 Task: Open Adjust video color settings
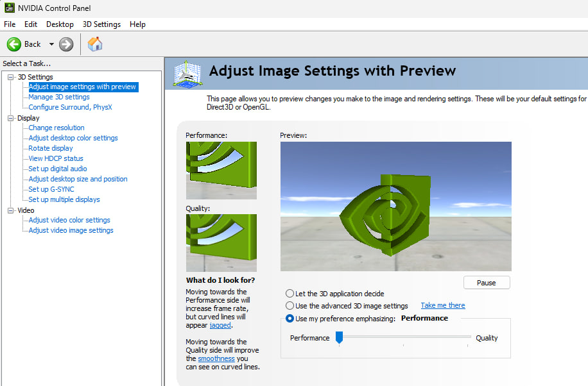click(x=69, y=220)
